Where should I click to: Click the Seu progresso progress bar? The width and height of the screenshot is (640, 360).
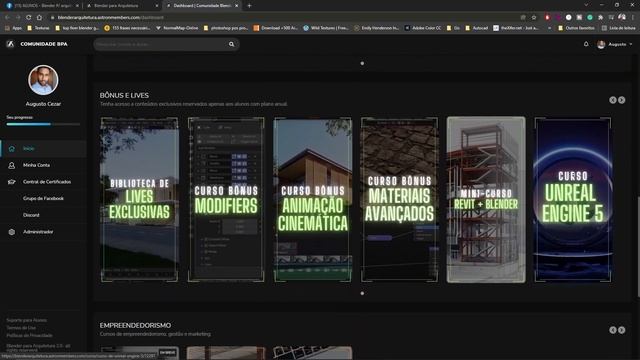(x=43, y=124)
